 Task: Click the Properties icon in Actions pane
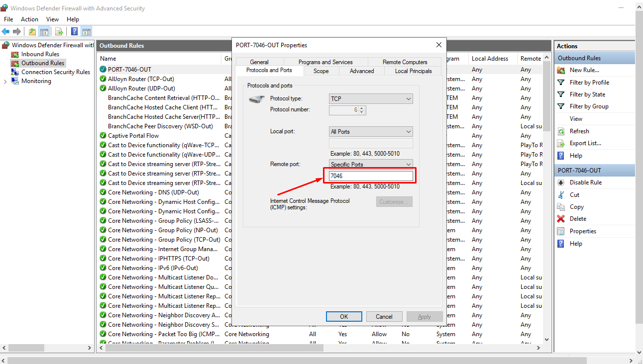click(561, 231)
